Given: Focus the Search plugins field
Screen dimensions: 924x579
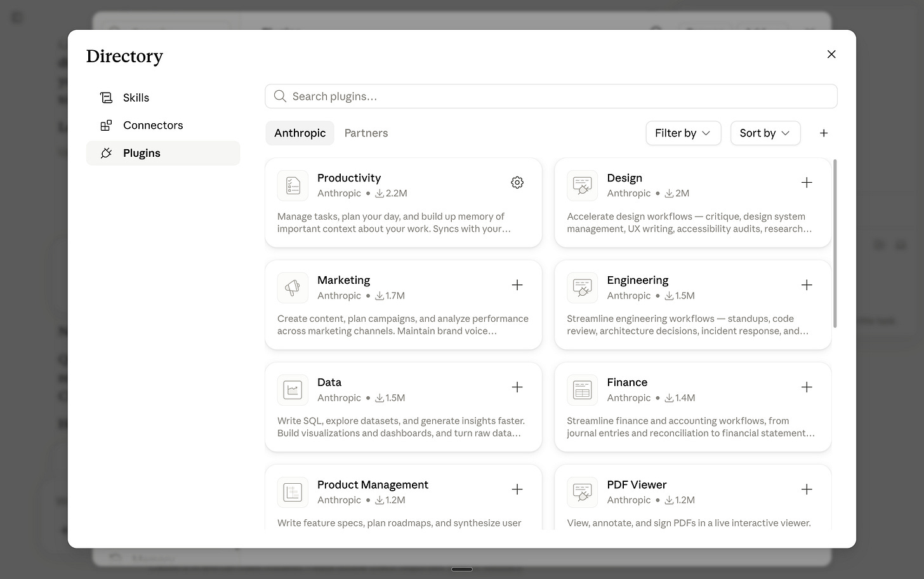Looking at the screenshot, I should coord(551,96).
